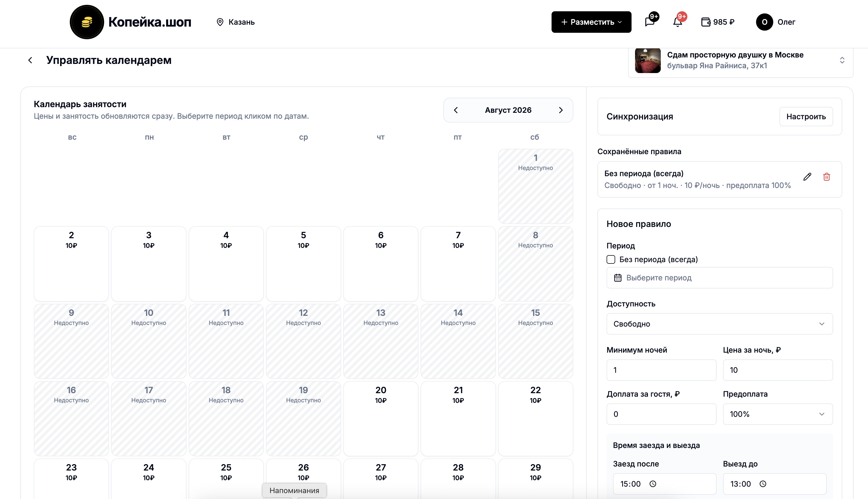The image size is (868, 499).
Task: Select unavailable August 1 in the calendar
Action: click(x=535, y=186)
